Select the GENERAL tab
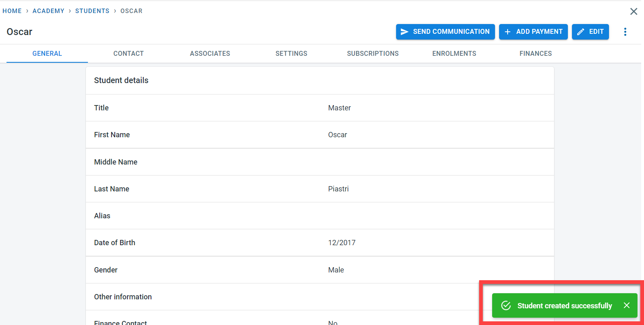644x325 pixels. pos(47,53)
